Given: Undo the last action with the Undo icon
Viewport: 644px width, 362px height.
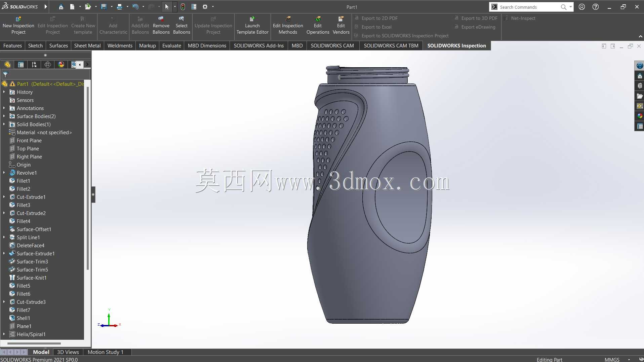Looking at the screenshot, I should (135, 7).
